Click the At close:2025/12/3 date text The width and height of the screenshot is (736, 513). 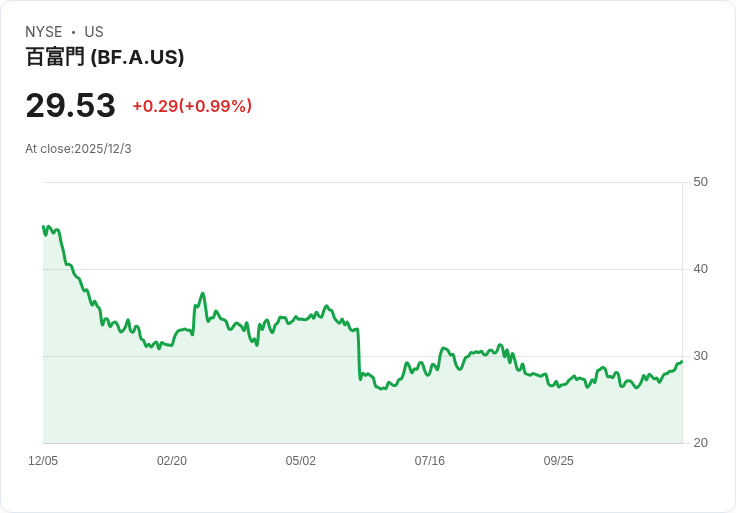(78, 149)
